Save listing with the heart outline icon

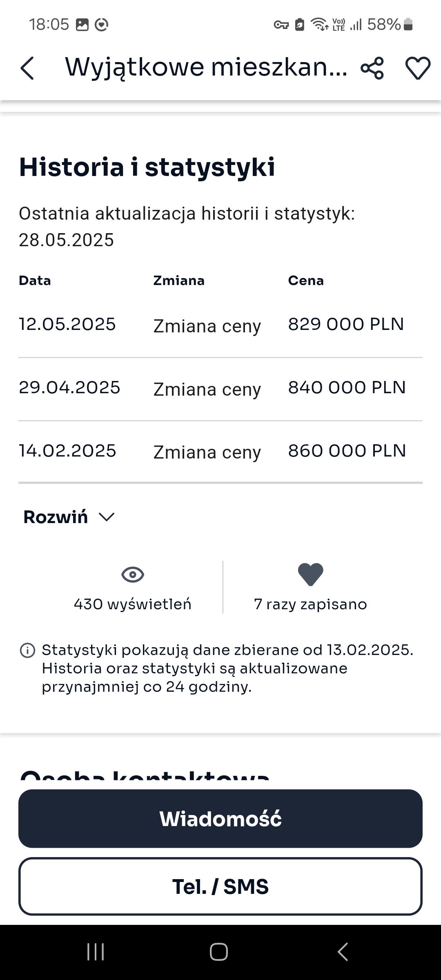(x=417, y=68)
